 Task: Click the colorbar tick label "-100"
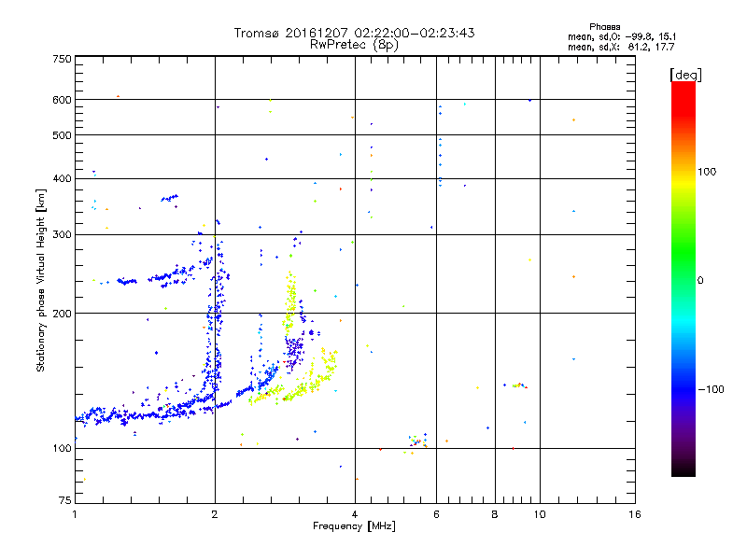coord(711,389)
